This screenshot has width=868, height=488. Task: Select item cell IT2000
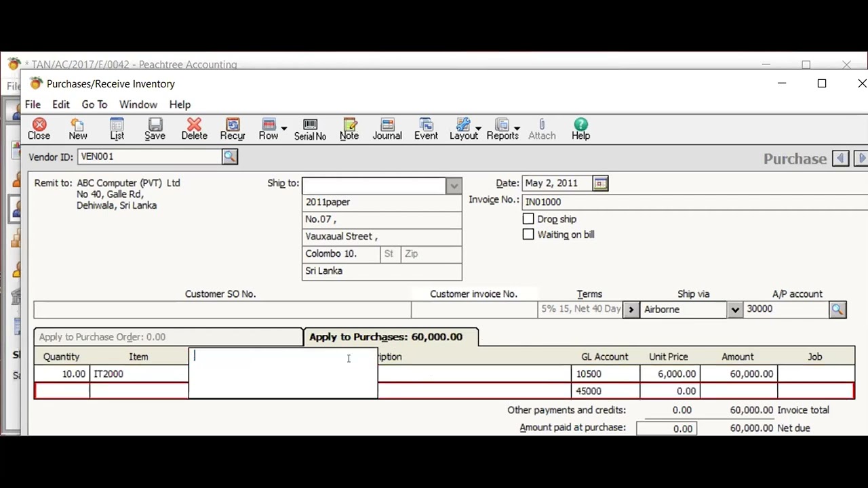click(139, 374)
